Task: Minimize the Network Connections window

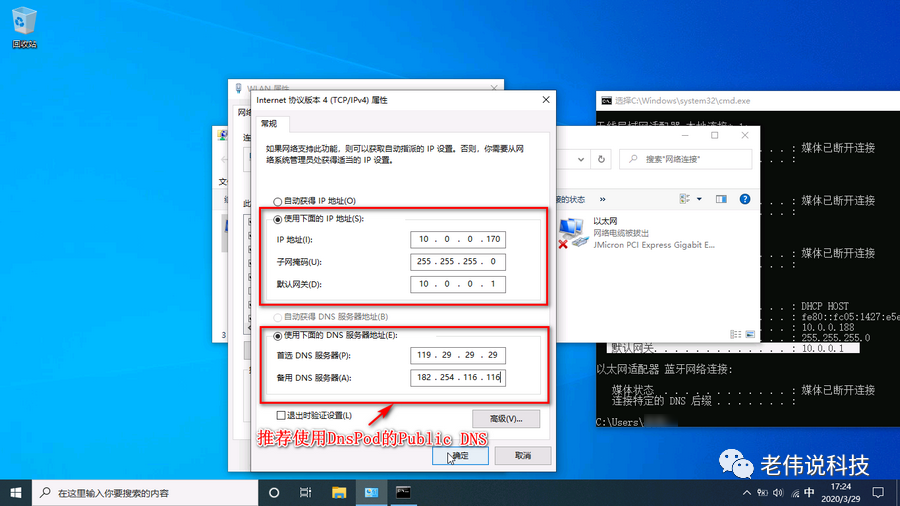Action: (685, 135)
